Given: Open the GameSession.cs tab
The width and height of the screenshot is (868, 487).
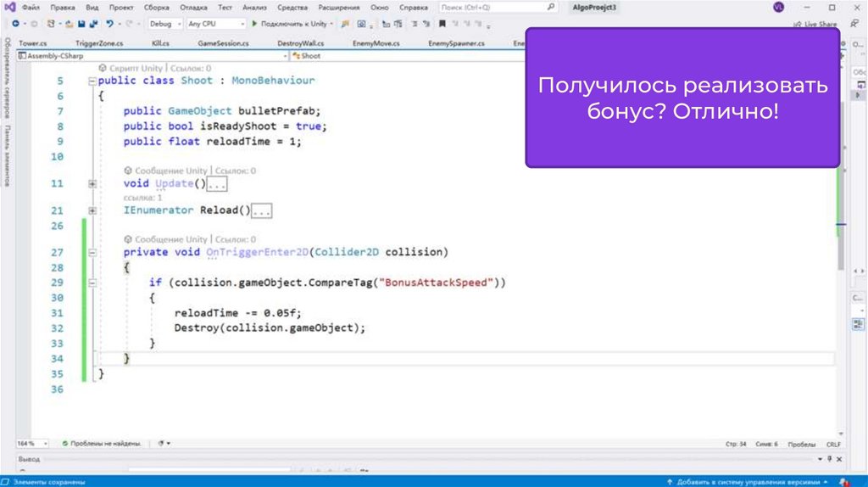Looking at the screenshot, I should pyautogui.click(x=222, y=43).
